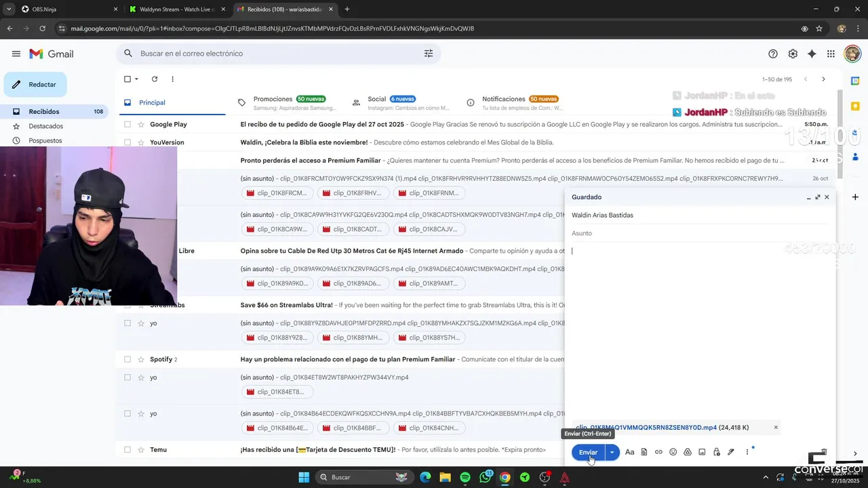Open the Google account avatar
Screen dimensions: 868x488
click(x=852, y=54)
